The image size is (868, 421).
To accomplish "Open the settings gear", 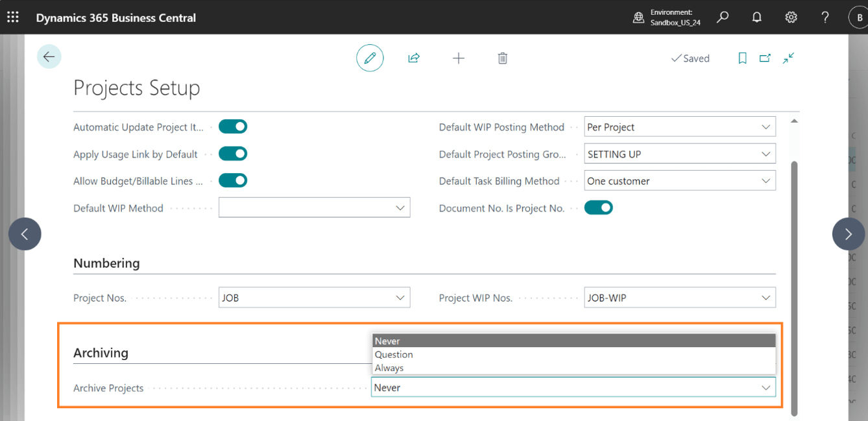I will coord(791,18).
